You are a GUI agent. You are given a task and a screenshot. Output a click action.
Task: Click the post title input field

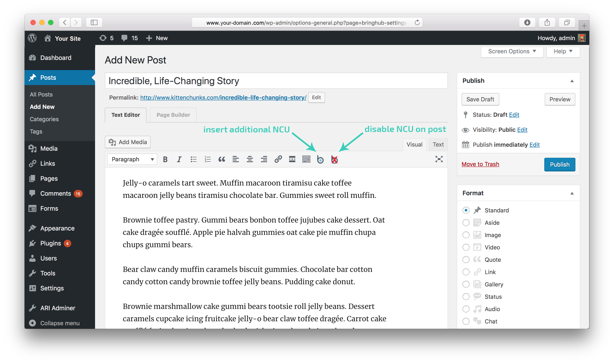tap(276, 81)
